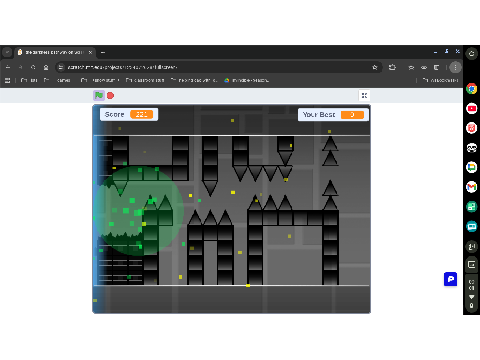Open the bookmark with the Google-colored icon

pyautogui.click(x=246, y=80)
